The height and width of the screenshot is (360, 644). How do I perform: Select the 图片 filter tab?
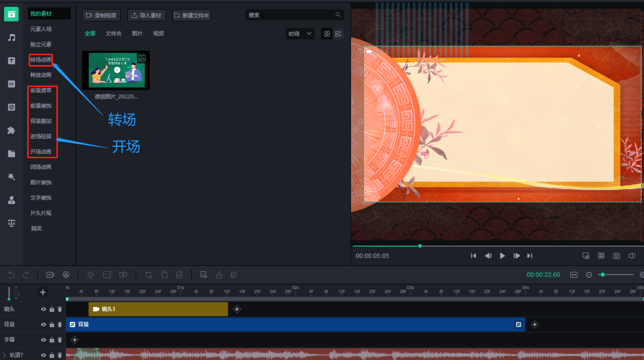coord(137,34)
